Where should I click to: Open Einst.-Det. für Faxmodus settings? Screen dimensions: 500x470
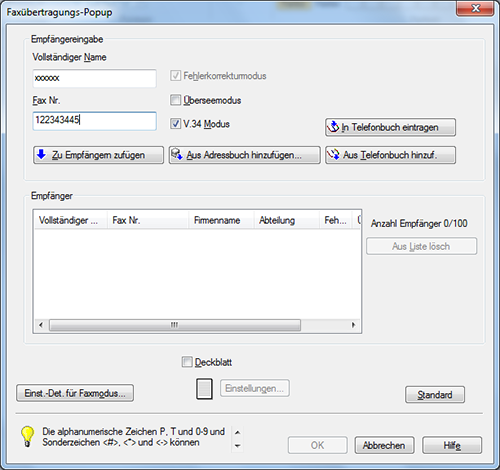(75, 393)
